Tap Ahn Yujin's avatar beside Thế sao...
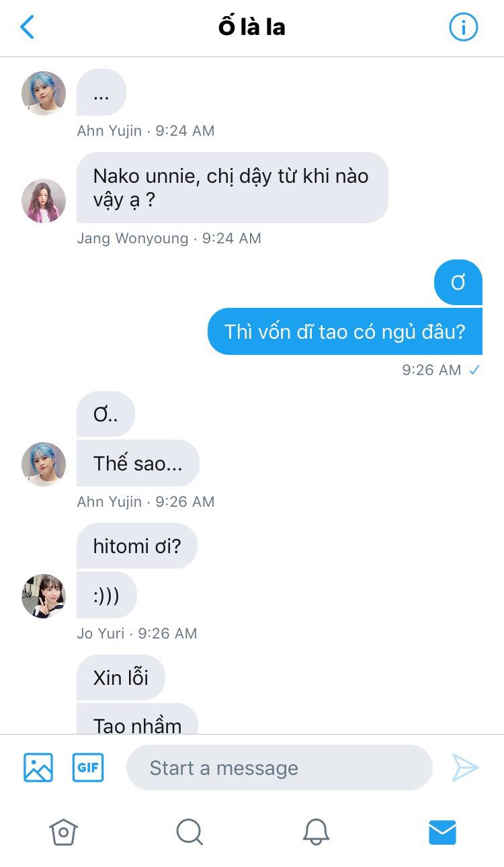This screenshot has height=867, width=504. pyautogui.click(x=44, y=464)
